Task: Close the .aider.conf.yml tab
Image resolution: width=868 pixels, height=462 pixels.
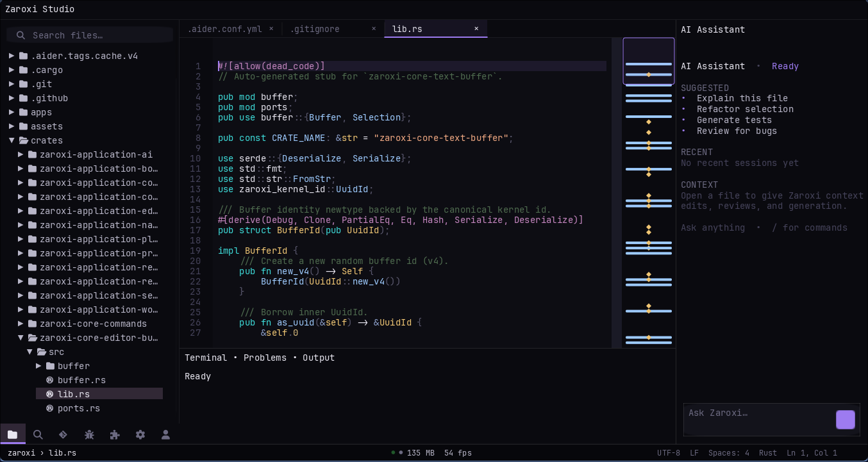Action: pyautogui.click(x=271, y=29)
